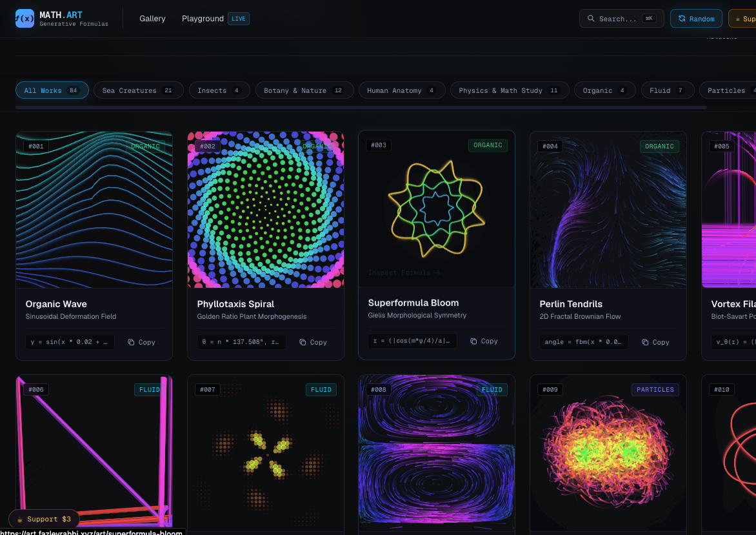Click copy icon on Perlin Tendrils card

[x=645, y=342]
